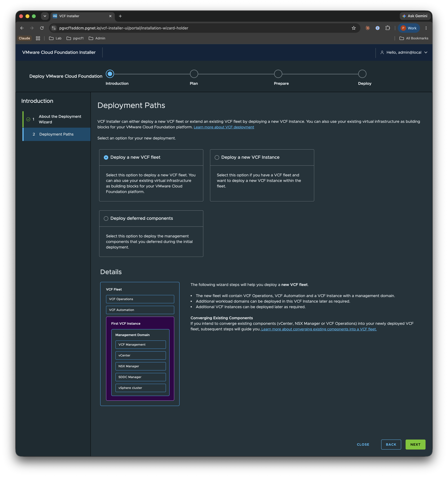Click the Prepare step circle

(x=278, y=74)
